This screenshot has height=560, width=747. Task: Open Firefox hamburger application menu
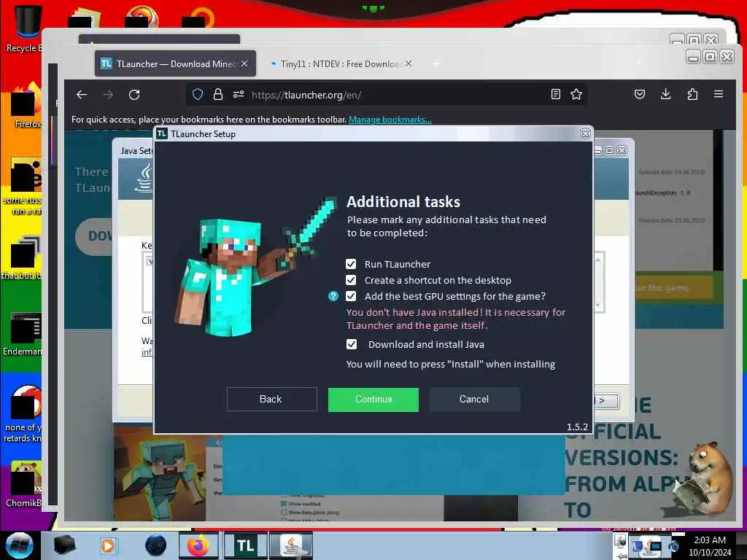click(x=719, y=94)
